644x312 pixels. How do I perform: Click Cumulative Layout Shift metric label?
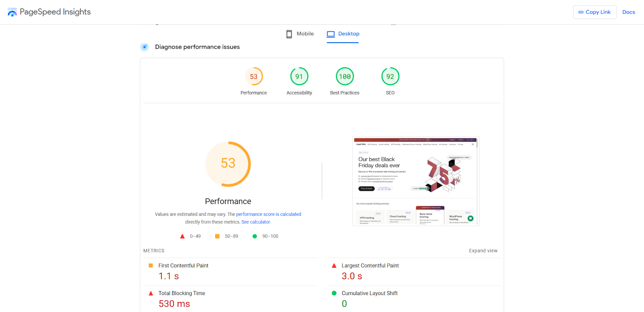pos(369,293)
